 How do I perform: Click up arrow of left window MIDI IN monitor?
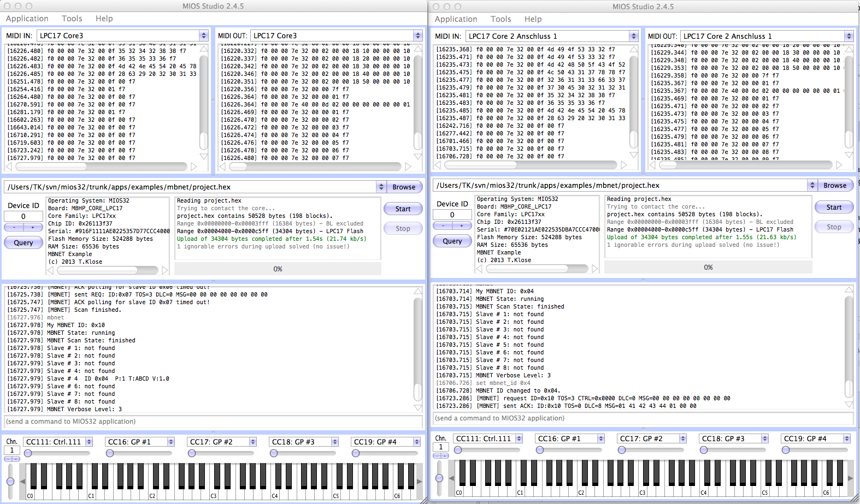(204, 49)
